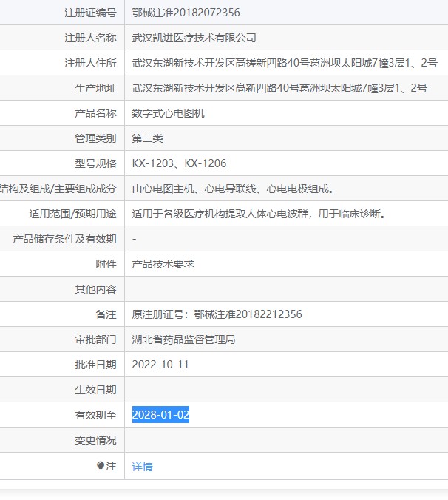Click the 其他内容 label
The image size is (448, 500).
(x=95, y=289)
